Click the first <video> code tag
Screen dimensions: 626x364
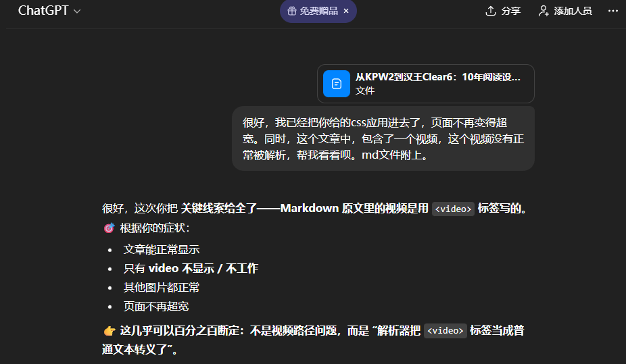(x=453, y=209)
